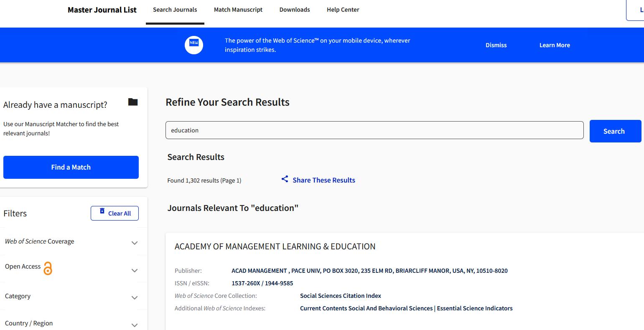Focus the search field containing "education"

374,130
